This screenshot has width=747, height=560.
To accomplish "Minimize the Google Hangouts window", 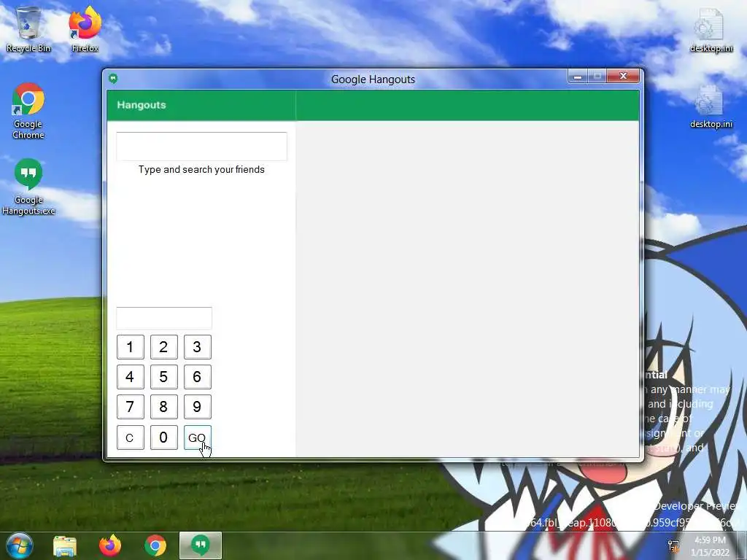I will tap(578, 76).
